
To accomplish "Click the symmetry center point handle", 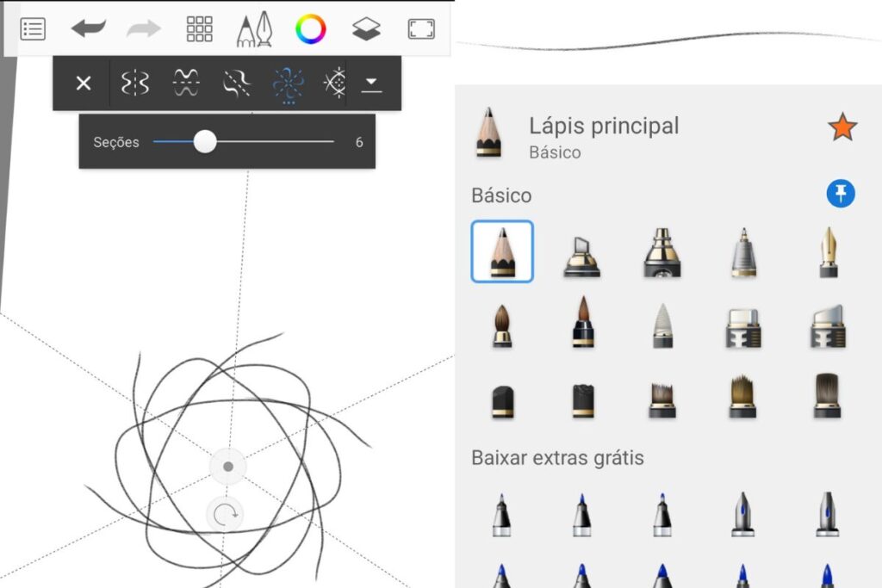I will [227, 466].
